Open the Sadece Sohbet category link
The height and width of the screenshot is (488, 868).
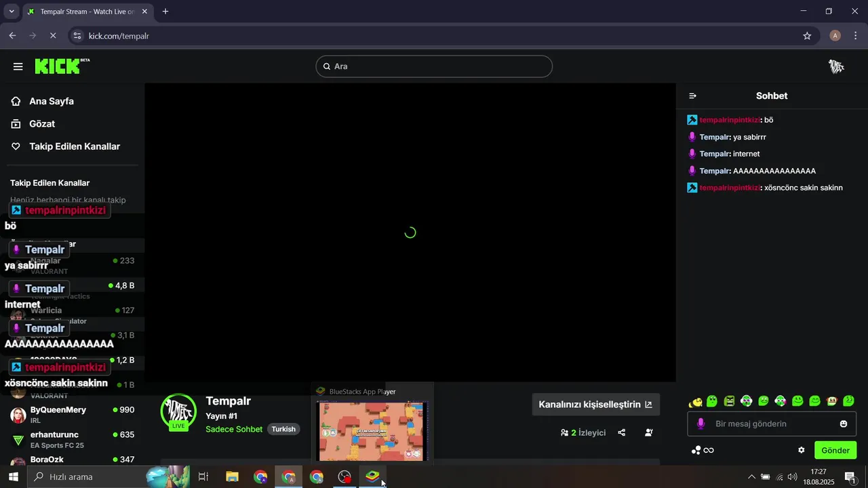coord(234,429)
